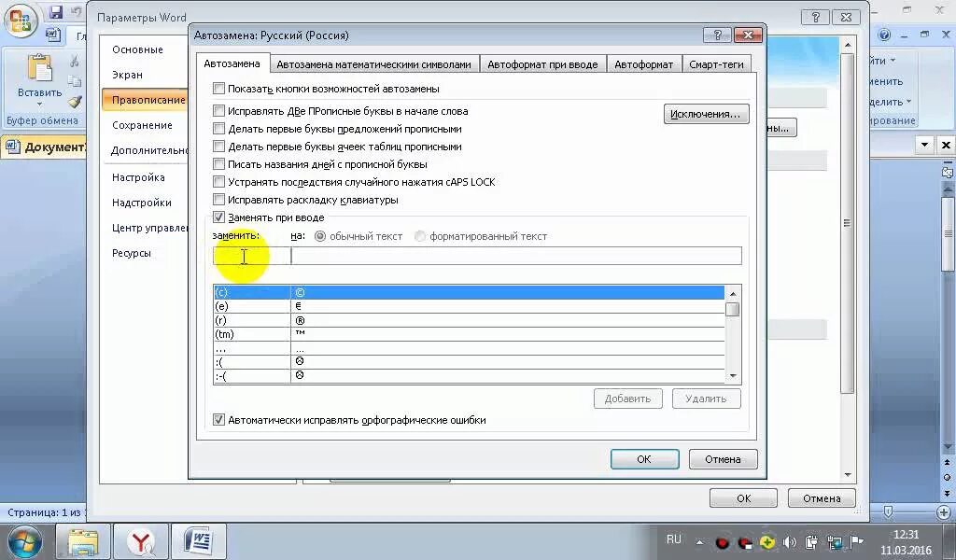Click the Save floppy disk icon
The image size is (956, 560).
[56, 11]
